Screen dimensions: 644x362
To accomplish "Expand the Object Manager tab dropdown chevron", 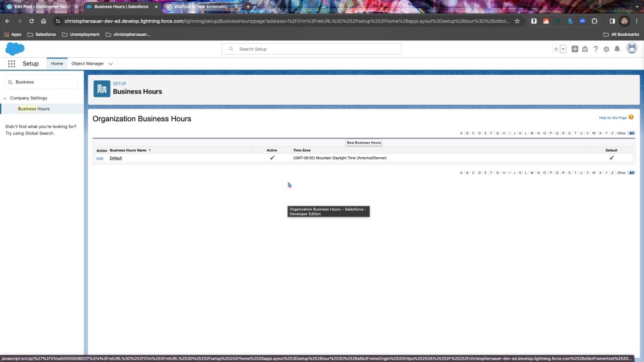I will (x=111, y=63).
